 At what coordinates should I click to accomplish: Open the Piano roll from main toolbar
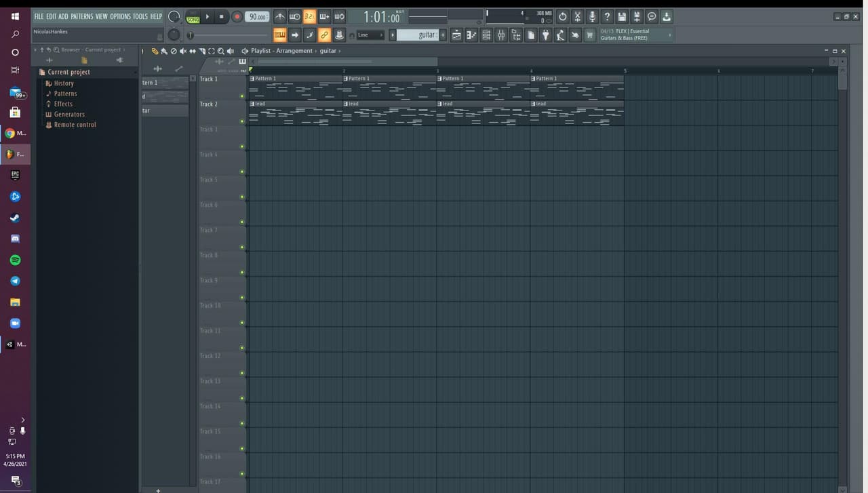coord(471,35)
